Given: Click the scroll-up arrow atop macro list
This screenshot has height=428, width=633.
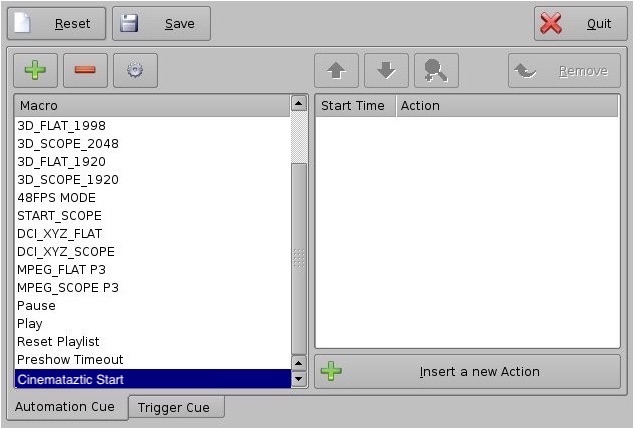Looking at the screenshot, I should [299, 104].
